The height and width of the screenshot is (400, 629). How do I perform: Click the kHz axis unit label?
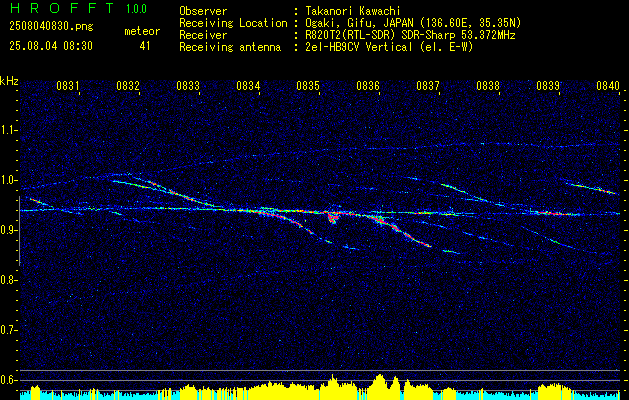point(9,81)
